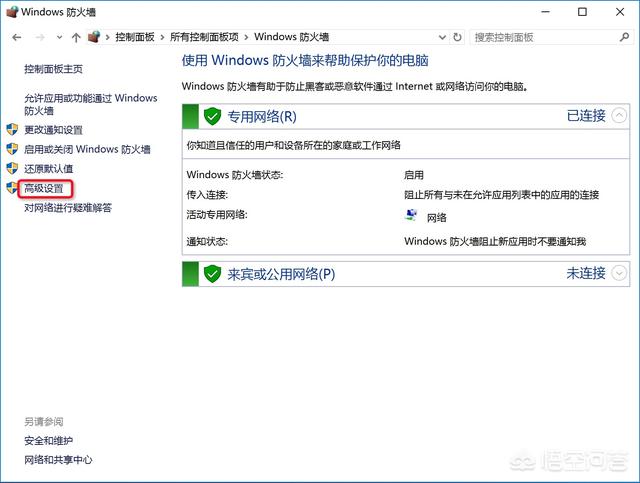The image size is (640, 483).
Task: Click shield icon beside 高级设置
Action: coord(12,188)
